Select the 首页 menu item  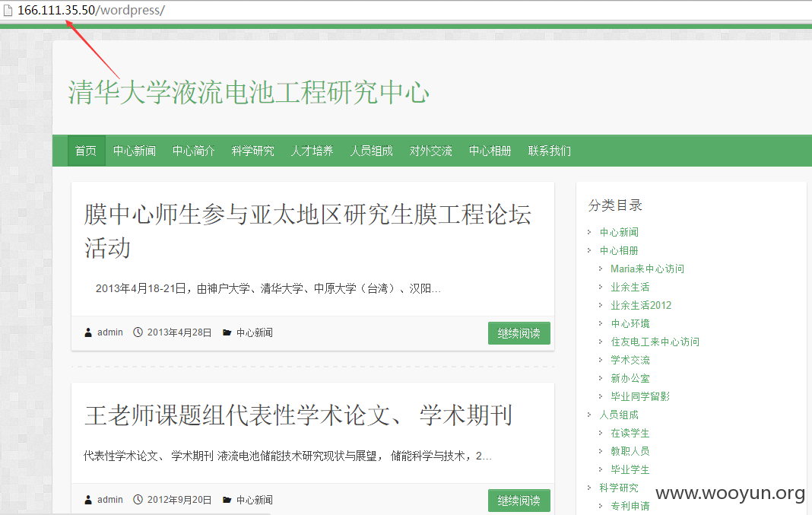click(86, 151)
